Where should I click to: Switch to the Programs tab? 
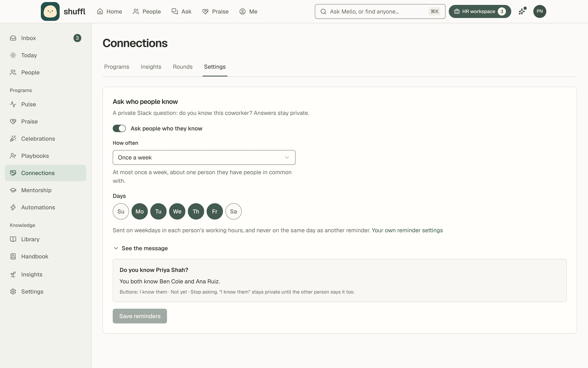(117, 67)
